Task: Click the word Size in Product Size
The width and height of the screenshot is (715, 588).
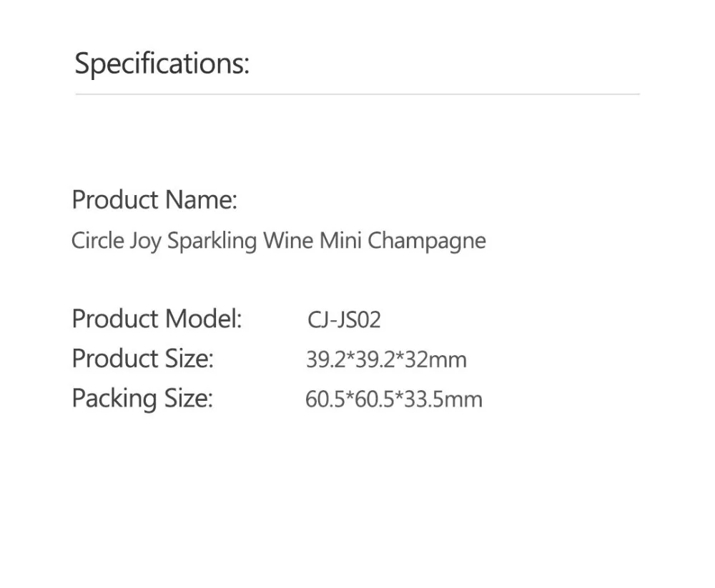Action: coord(189,358)
